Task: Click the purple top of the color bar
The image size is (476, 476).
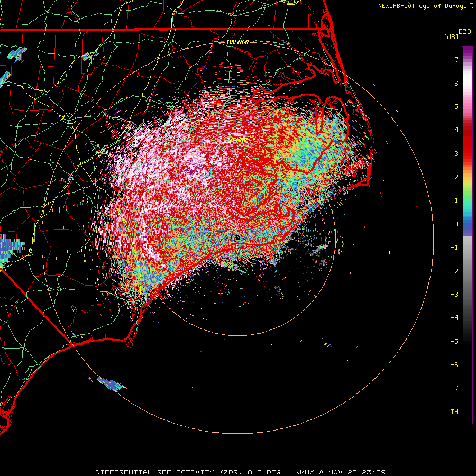Action: (467, 52)
